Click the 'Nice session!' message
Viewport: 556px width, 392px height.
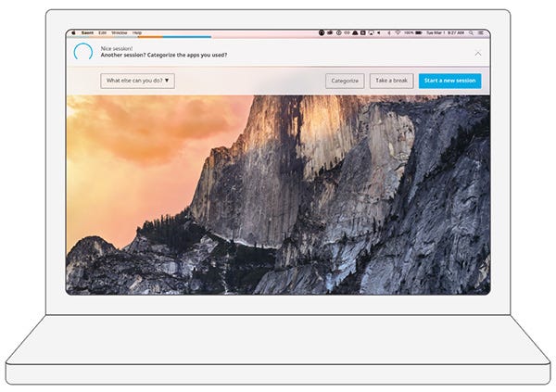(x=117, y=48)
